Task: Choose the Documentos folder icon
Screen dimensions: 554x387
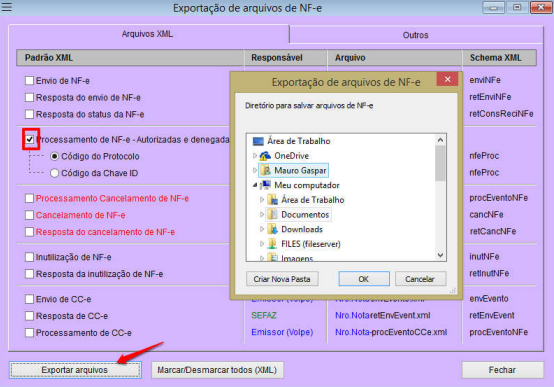Action: pyautogui.click(x=272, y=214)
